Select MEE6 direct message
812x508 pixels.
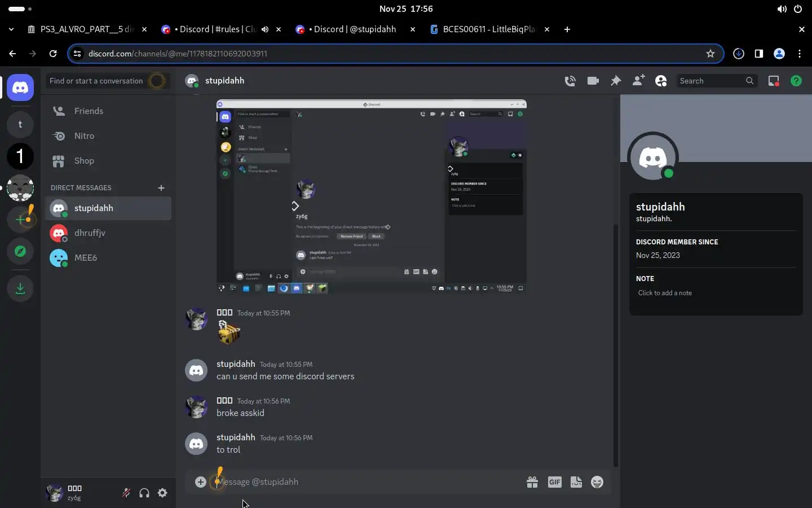[108, 258]
